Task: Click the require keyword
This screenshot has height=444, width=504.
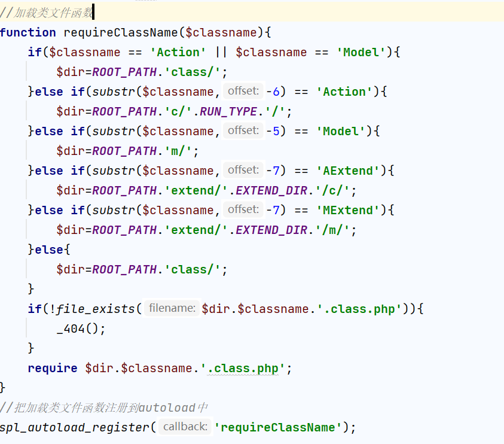Action: [x=53, y=368]
